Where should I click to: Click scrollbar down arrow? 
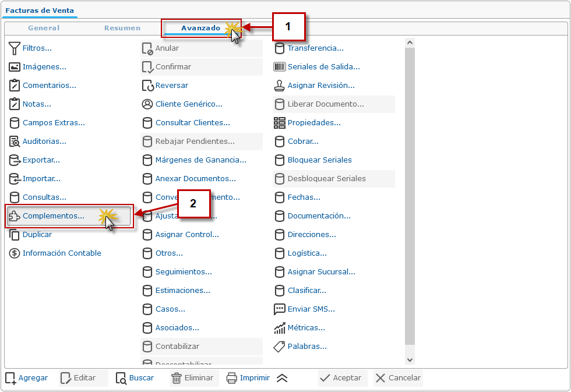[410, 360]
